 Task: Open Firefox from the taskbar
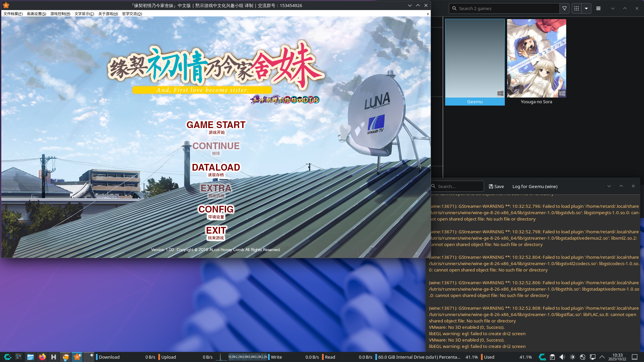[x=42, y=357]
